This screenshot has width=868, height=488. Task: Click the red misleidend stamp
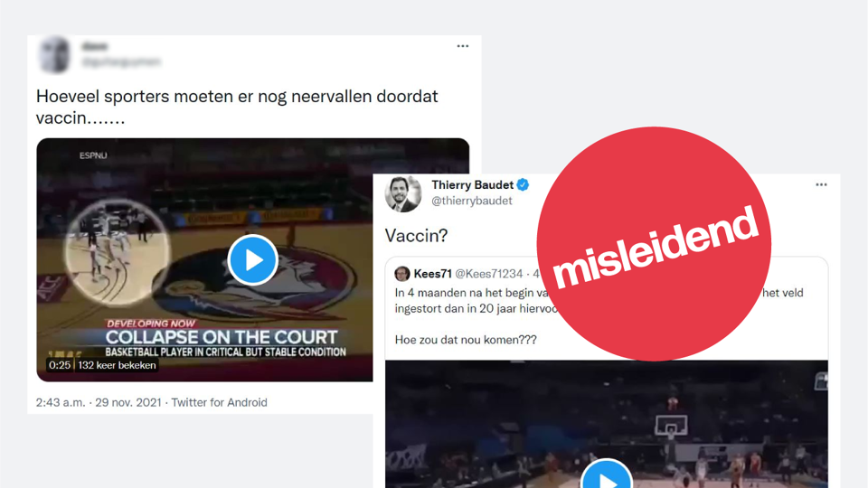[654, 244]
